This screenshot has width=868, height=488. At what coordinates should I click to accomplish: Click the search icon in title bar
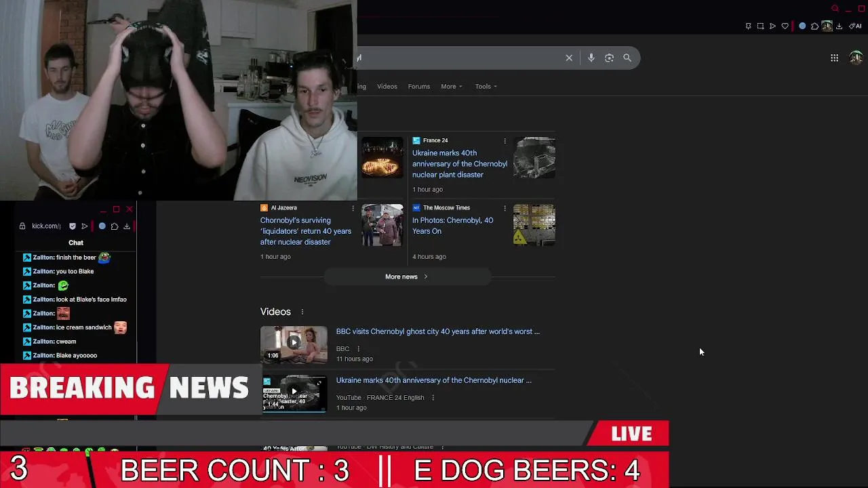pyautogui.click(x=835, y=9)
